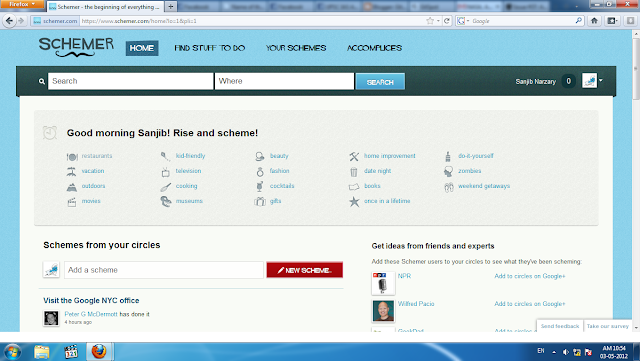Viewport: 640px width, 361px height.
Task: Click the television category icon
Action: (165, 172)
